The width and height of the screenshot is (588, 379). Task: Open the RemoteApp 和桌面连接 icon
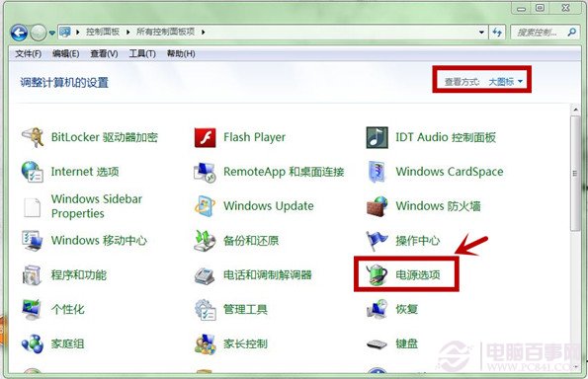(205, 173)
